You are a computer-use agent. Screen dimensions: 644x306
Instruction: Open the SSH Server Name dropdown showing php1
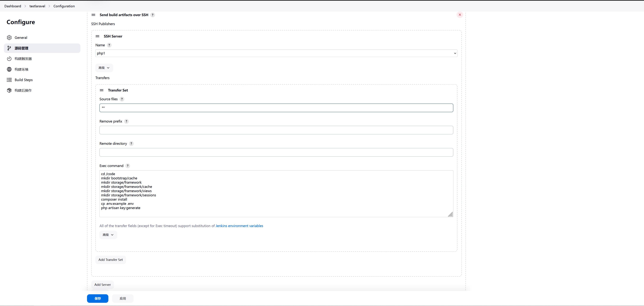coord(276,53)
